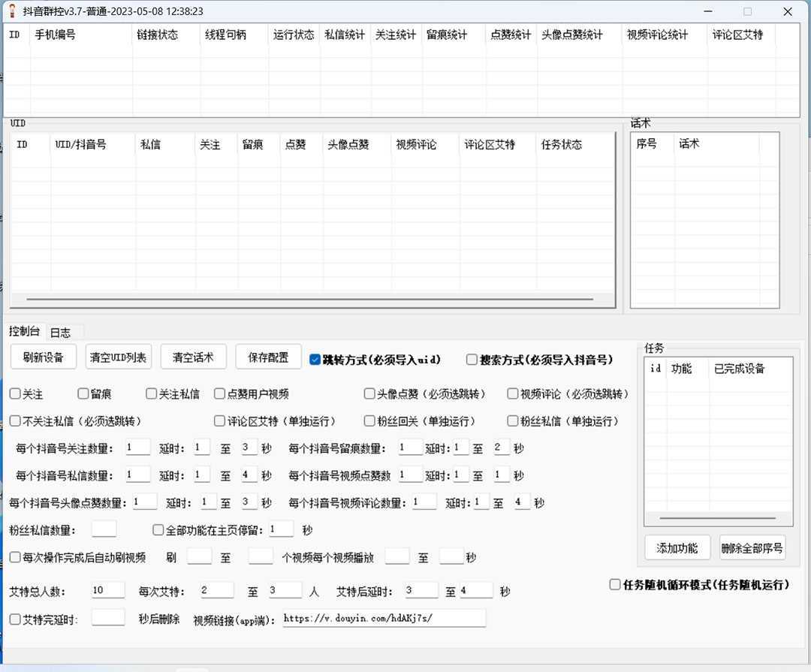This screenshot has height=672, width=811.
Task: Switch to the 日志 tab
Action: (62, 332)
